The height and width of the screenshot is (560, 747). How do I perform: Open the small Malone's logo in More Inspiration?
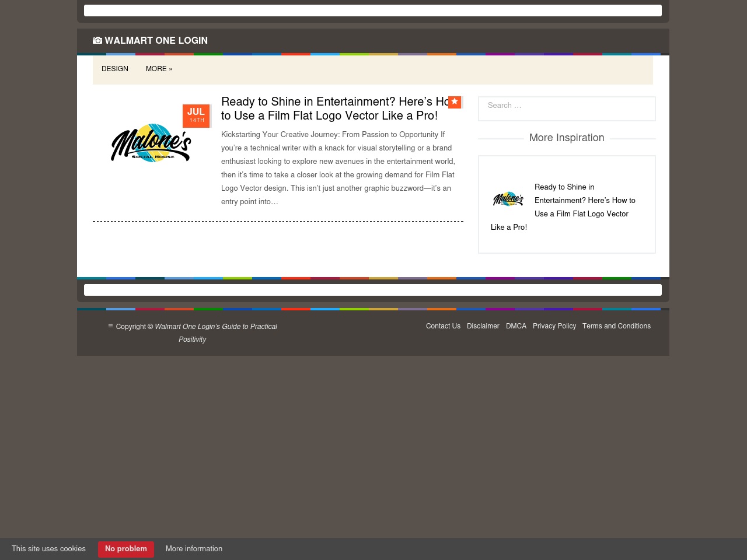508,199
